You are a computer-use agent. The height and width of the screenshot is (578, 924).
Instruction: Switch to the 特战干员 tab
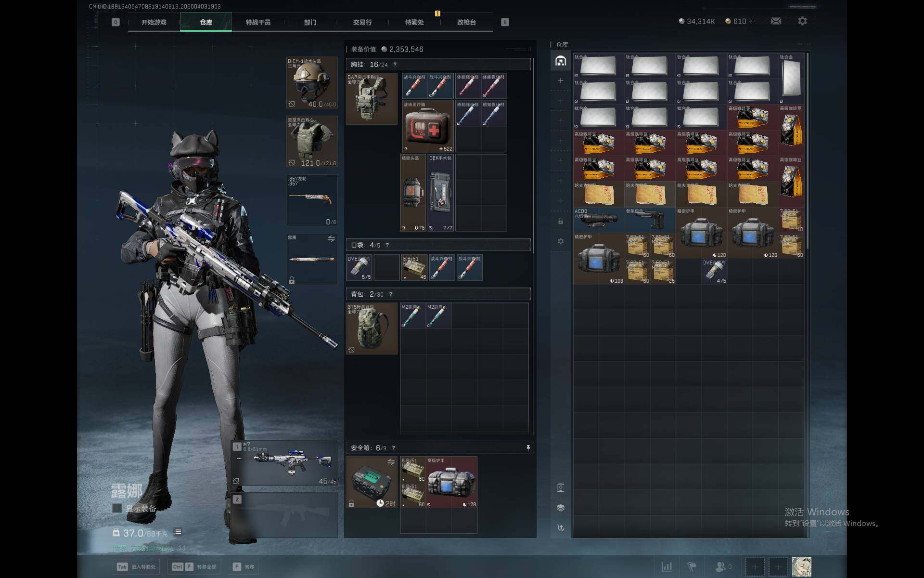pyautogui.click(x=258, y=22)
